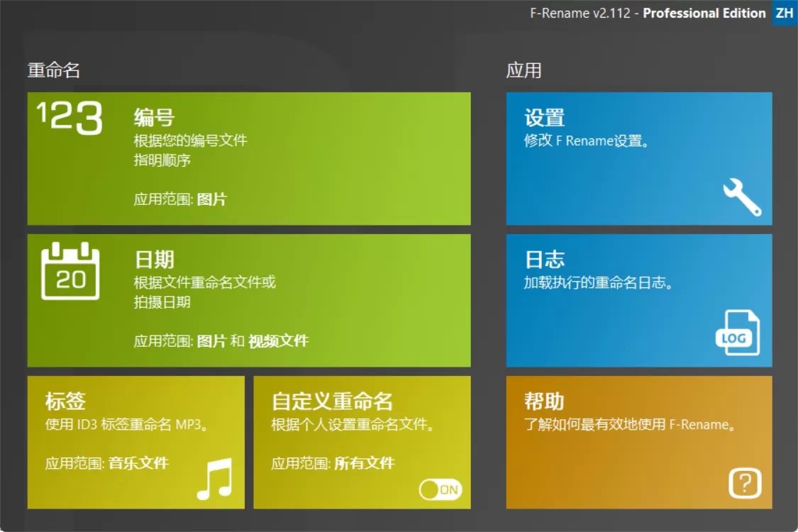Open the 自定义重命名 tile
798x532 pixels.
pos(362,426)
